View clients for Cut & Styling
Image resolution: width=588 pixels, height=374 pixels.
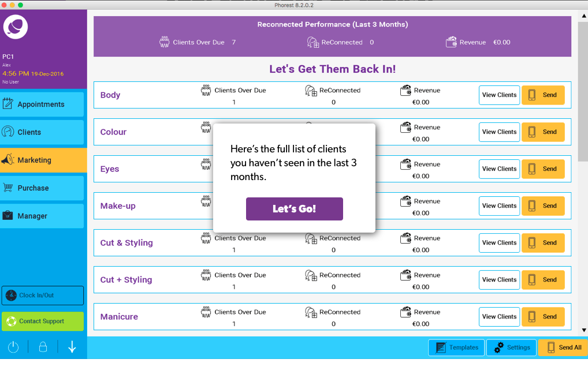coord(499,242)
